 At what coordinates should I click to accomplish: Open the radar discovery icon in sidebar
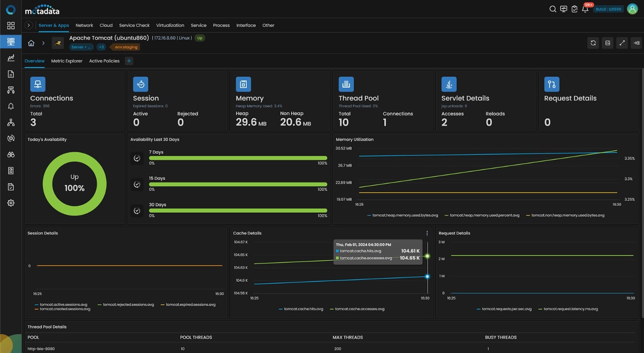tap(11, 138)
